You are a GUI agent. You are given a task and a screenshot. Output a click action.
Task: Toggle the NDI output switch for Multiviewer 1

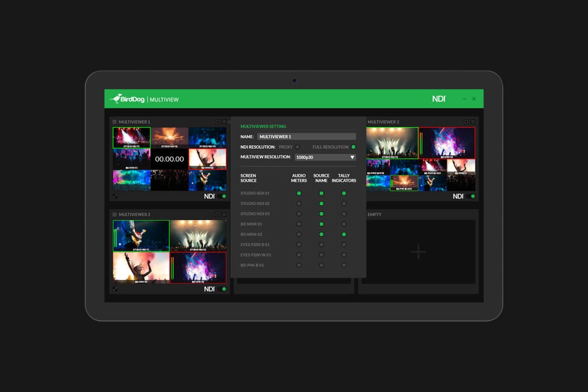(x=222, y=197)
